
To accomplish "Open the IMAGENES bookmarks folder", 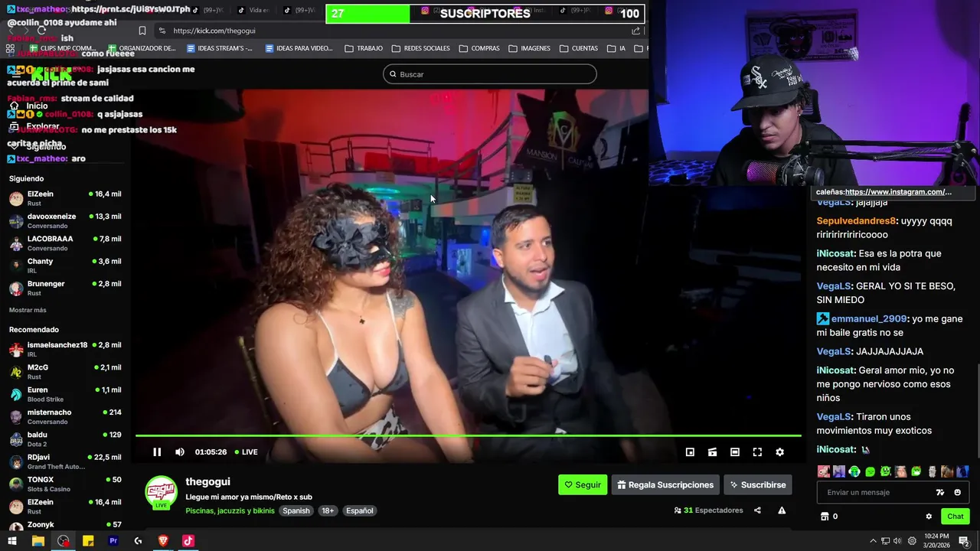I will click(x=529, y=48).
